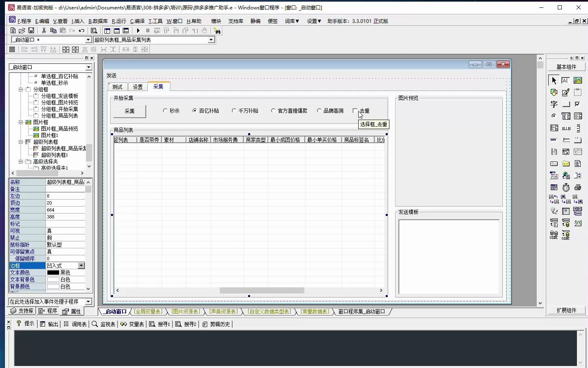The image size is (588, 368).
Task: Switch to the 窗口程序集_启动窗口 tab
Action: 362,311
